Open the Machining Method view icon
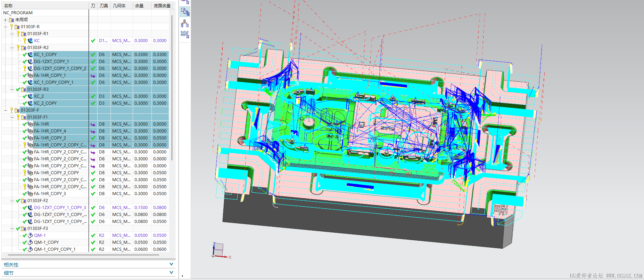The width and height of the screenshot is (644, 280). 185,34
